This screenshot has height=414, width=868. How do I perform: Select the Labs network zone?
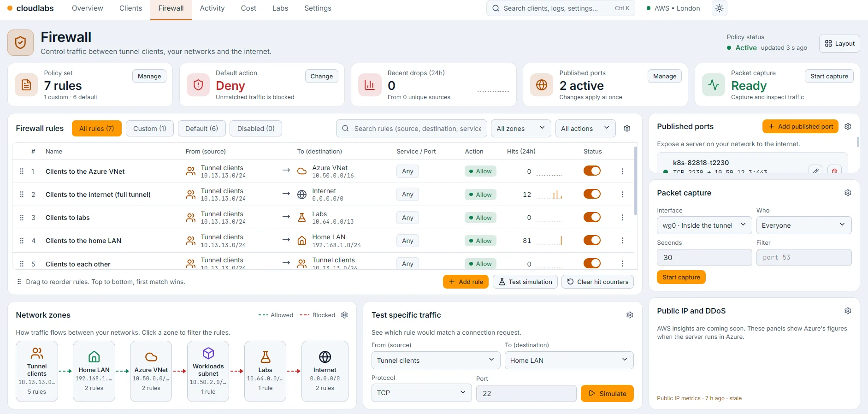coord(266,371)
